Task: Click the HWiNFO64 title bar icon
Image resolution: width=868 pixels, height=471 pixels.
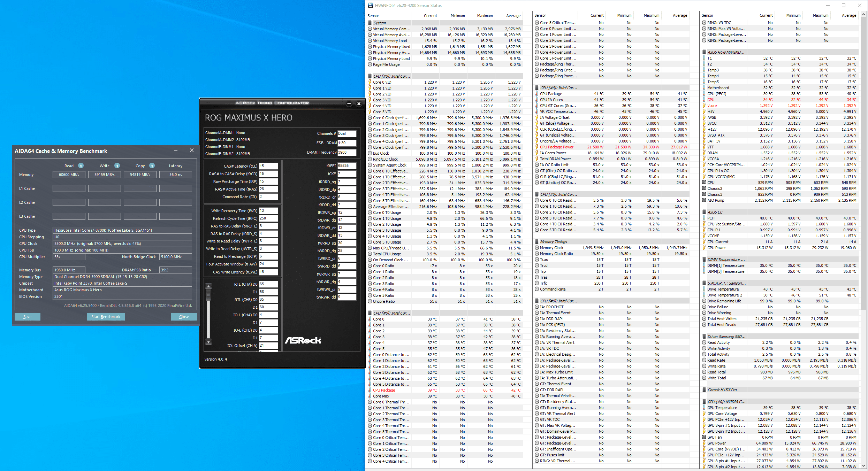Action: tap(371, 5)
